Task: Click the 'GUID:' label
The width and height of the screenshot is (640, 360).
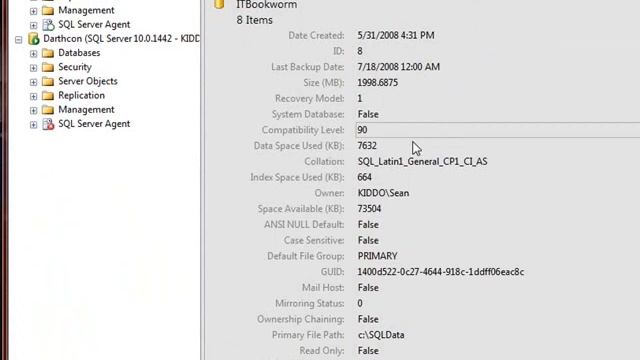Action: pos(333,272)
